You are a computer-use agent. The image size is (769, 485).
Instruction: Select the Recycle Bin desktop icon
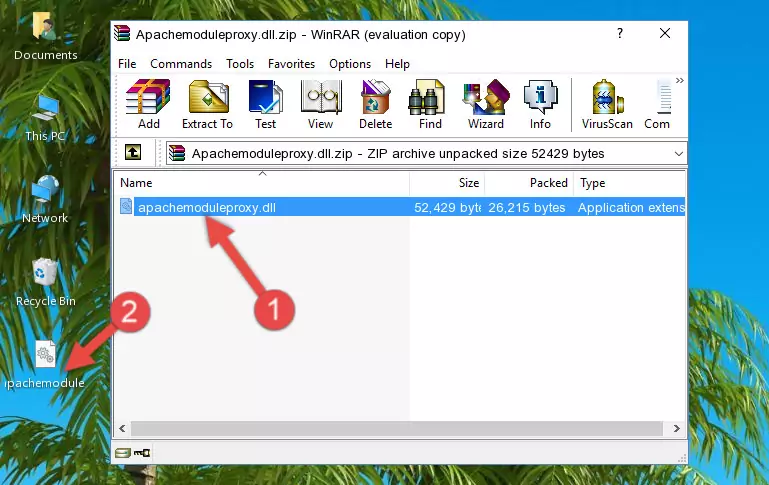tap(46, 283)
